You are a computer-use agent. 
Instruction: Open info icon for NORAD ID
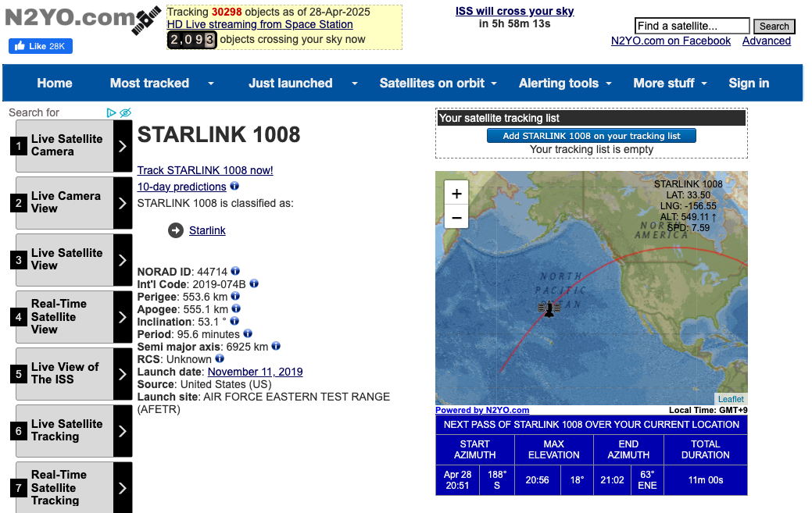click(235, 270)
